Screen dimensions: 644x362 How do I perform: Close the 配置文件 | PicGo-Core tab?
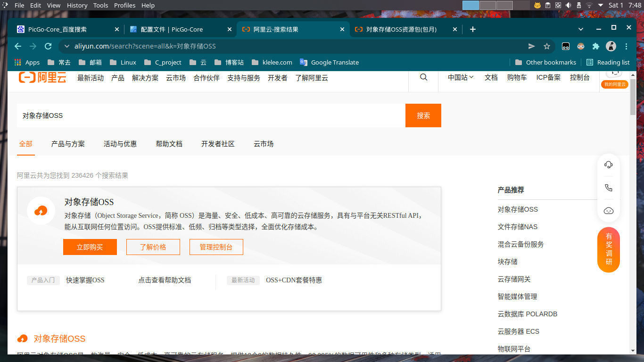tap(230, 29)
